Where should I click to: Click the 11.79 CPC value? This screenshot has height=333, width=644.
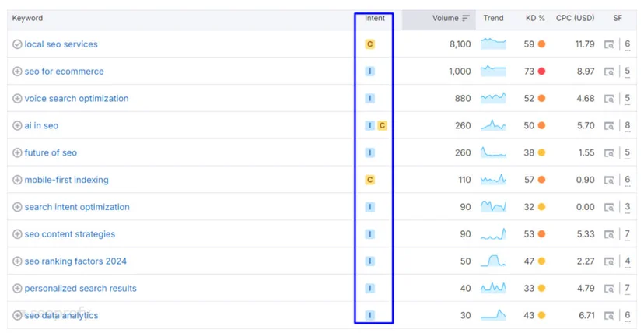tap(585, 44)
